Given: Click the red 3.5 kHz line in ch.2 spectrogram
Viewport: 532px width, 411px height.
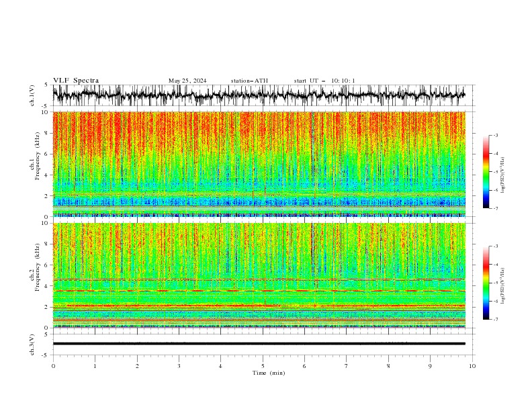Looking at the screenshot, I should (259, 291).
